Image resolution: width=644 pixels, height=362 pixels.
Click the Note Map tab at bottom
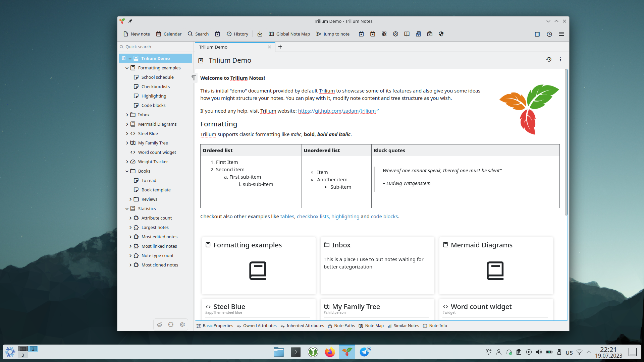point(374,326)
